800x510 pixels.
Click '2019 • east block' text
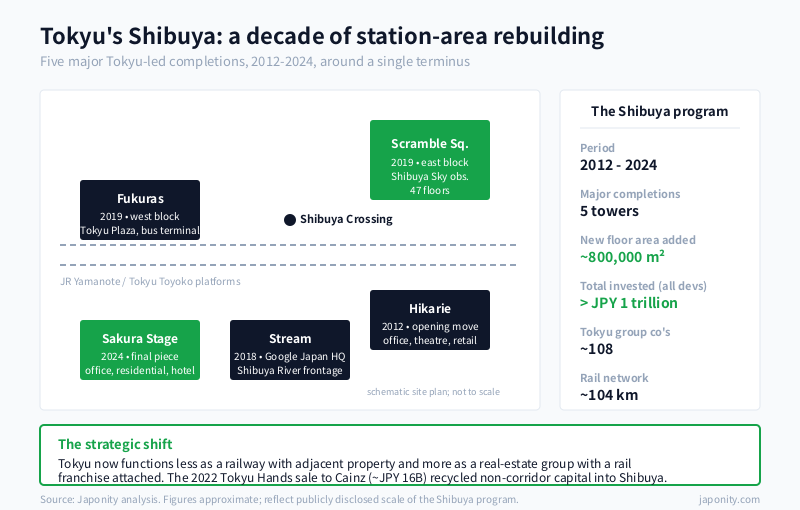pyautogui.click(x=430, y=162)
